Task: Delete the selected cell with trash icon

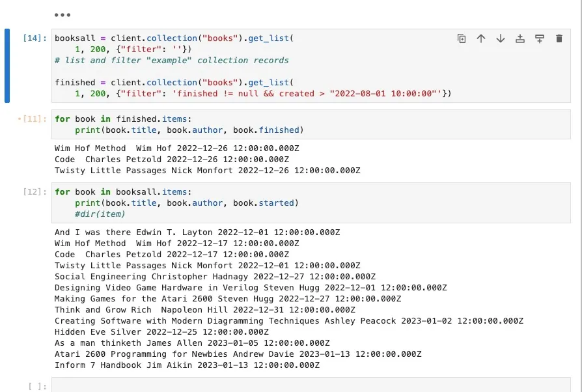Action: pyautogui.click(x=559, y=38)
